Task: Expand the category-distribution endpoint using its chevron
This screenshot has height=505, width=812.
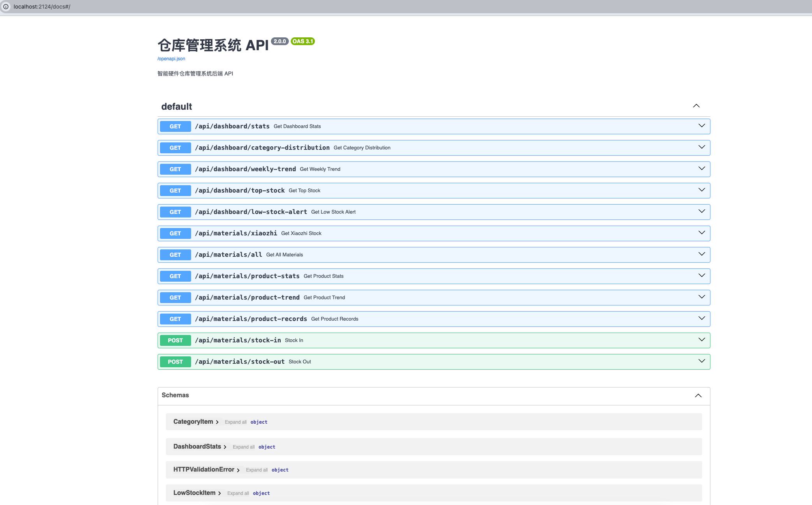Action: [x=701, y=147]
